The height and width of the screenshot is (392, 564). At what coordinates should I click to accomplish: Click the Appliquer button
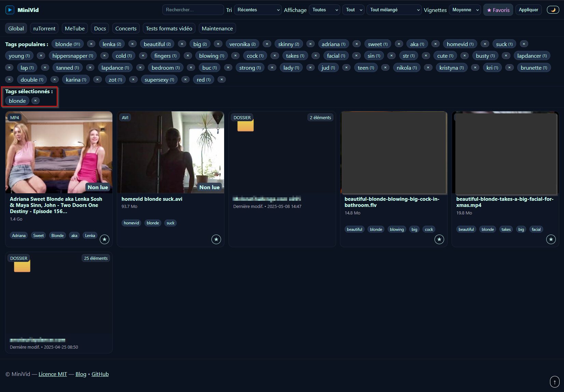point(528,10)
